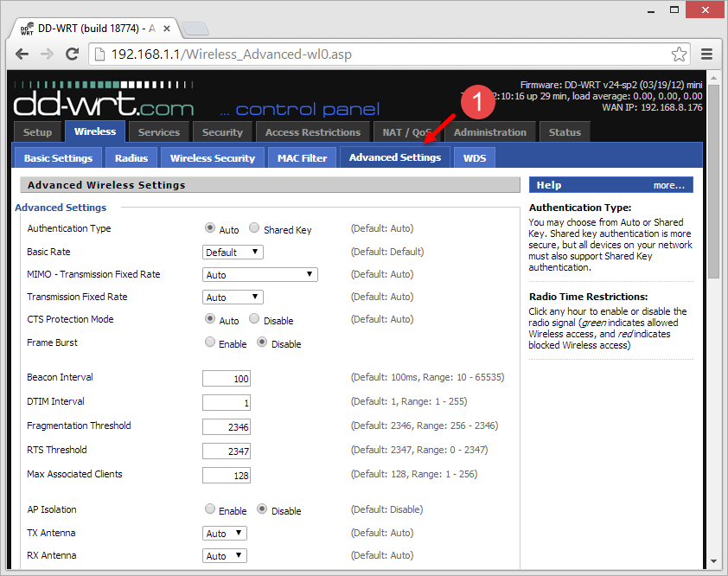Click the Radio Time Restrictions help heading
The image size is (728, 576).
point(588,297)
